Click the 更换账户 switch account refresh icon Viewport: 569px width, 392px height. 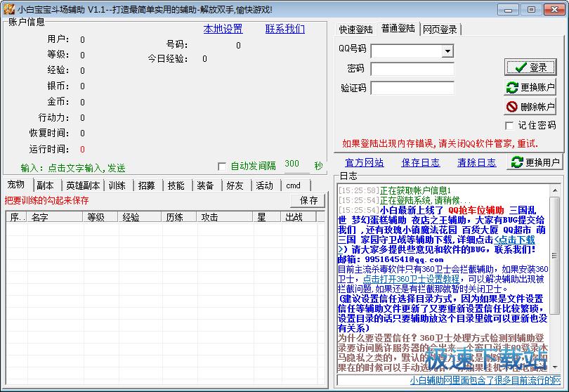tap(512, 88)
